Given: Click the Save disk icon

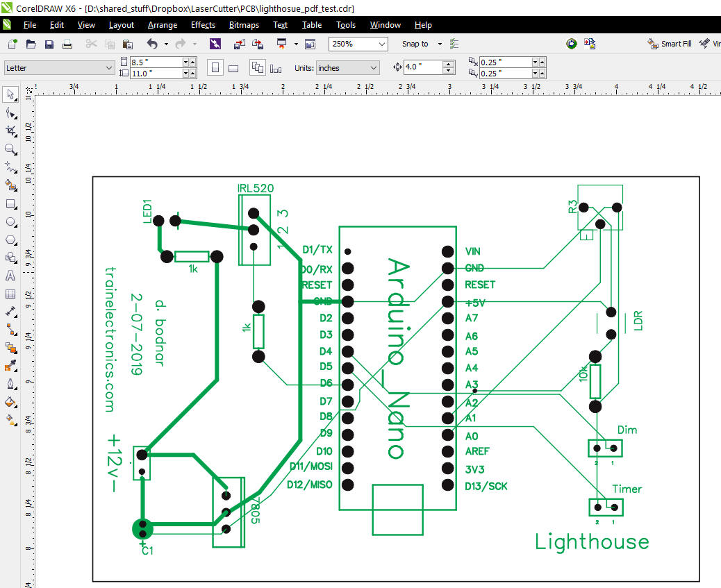Looking at the screenshot, I should [x=49, y=44].
